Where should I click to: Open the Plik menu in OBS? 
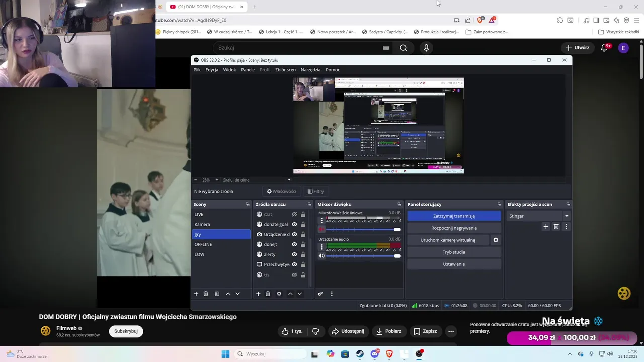(197, 70)
